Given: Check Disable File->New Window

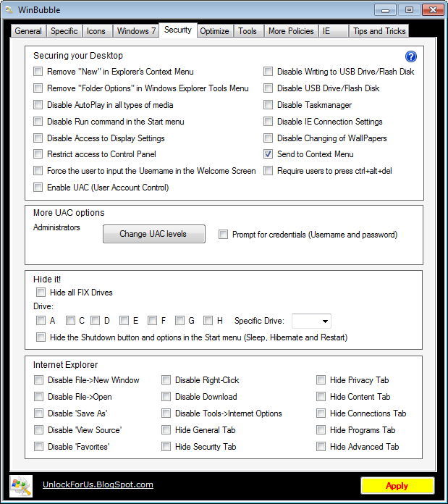Looking at the screenshot, I should [x=38, y=380].
